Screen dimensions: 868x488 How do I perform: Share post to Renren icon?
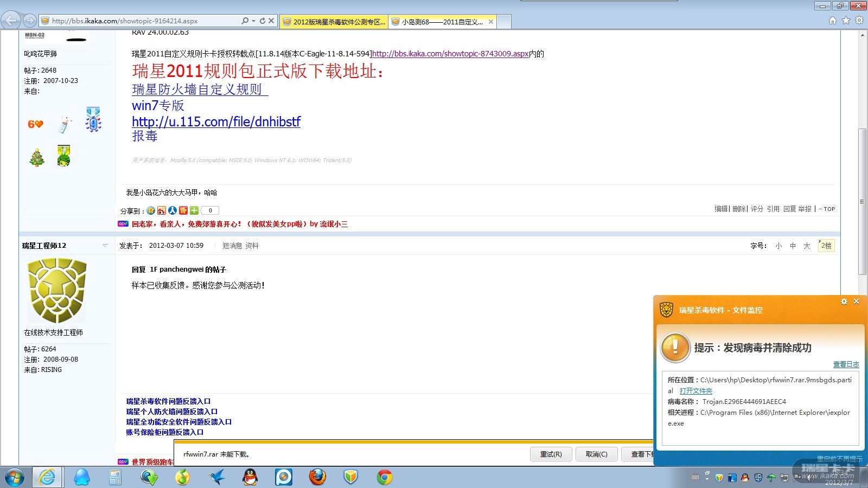coord(173,210)
